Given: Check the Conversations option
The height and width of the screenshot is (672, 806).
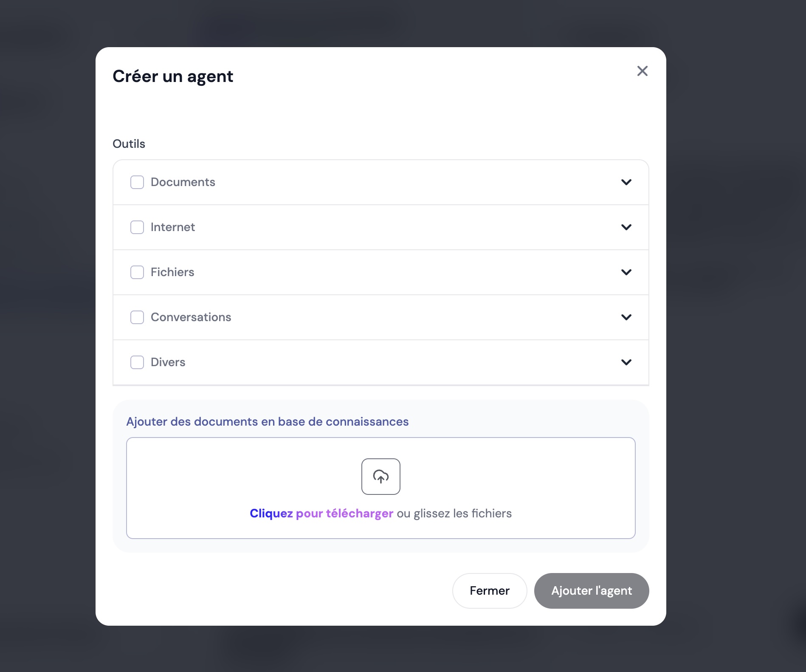Looking at the screenshot, I should (x=137, y=317).
